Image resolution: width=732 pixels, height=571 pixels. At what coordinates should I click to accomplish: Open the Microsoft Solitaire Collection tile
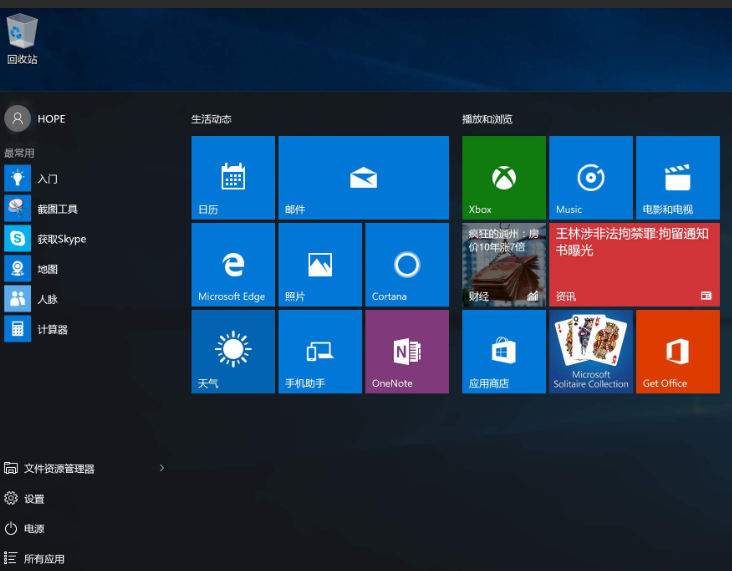coord(591,351)
